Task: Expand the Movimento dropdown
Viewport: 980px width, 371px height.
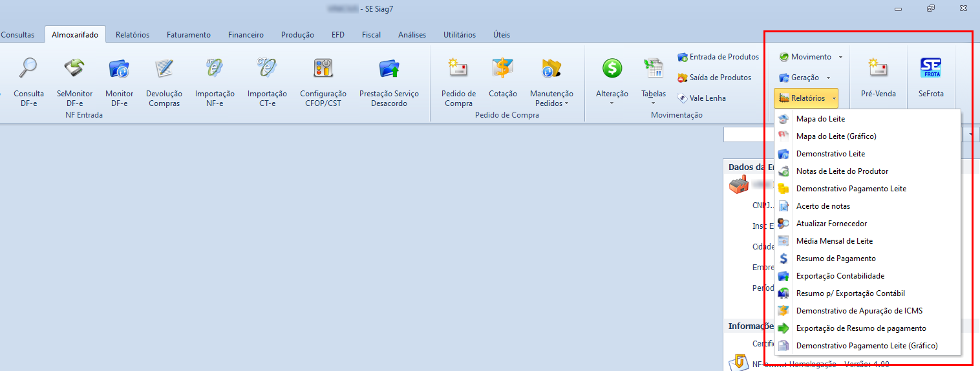Action: click(811, 57)
